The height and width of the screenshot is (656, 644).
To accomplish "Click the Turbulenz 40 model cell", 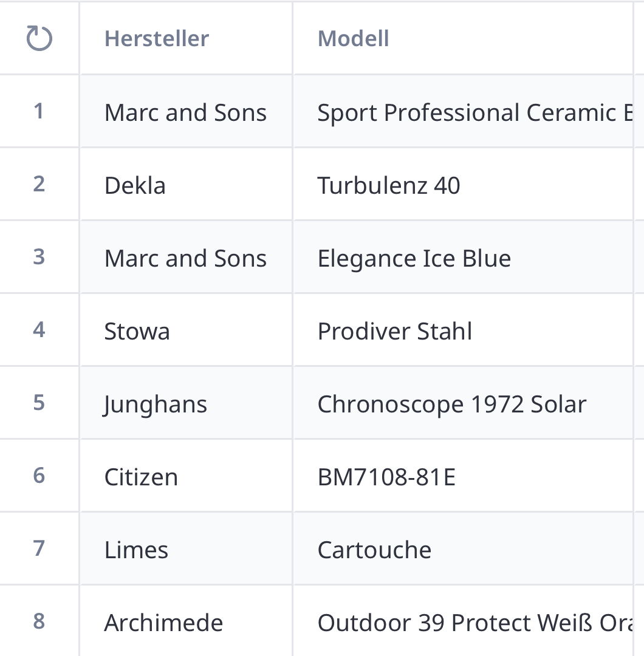I will [x=389, y=185].
